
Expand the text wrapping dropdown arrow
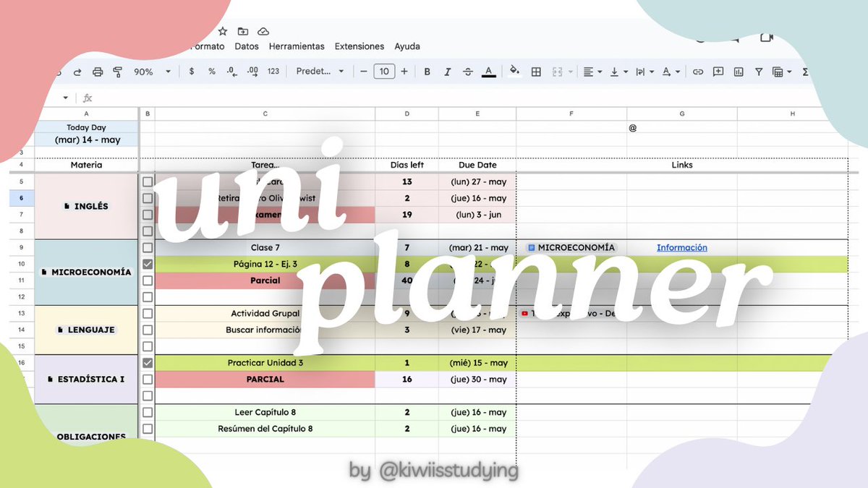coord(652,72)
